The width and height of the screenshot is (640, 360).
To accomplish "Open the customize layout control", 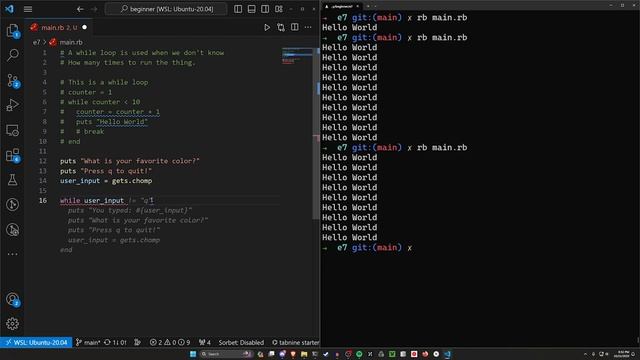I will point(279,9).
